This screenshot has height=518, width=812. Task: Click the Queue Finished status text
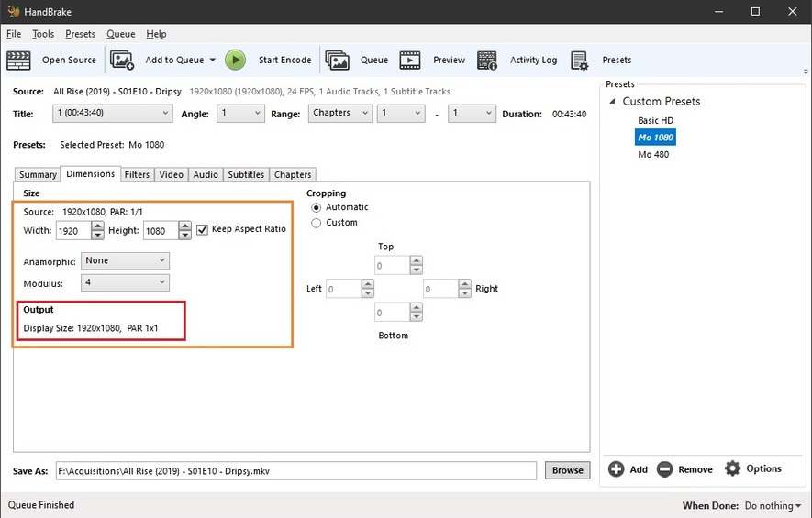[x=41, y=505]
